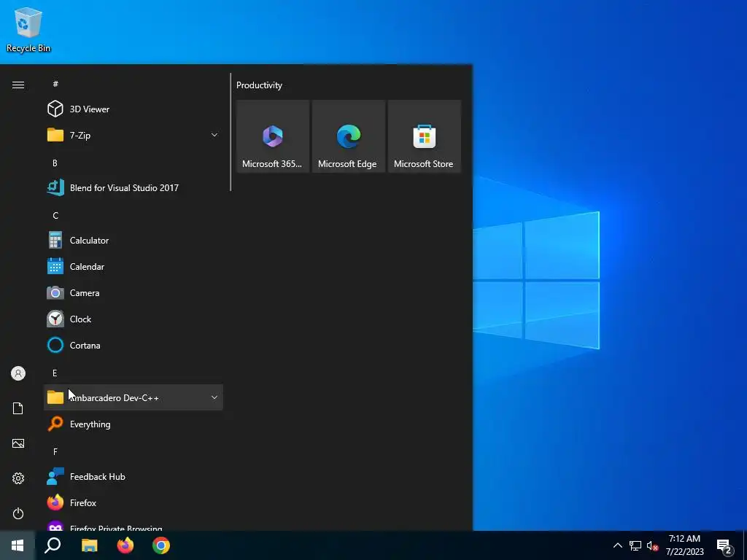
Task: Launch Firefox from the taskbar
Action: coord(125,545)
